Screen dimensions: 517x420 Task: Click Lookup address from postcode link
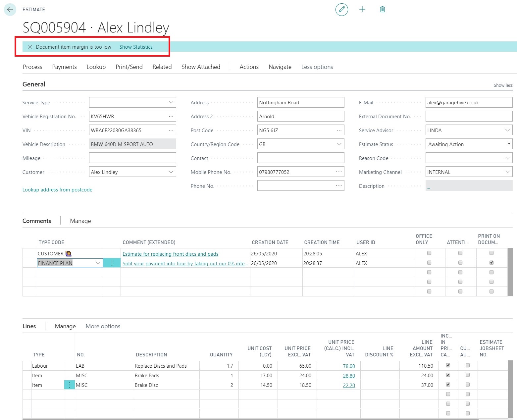pyautogui.click(x=57, y=190)
